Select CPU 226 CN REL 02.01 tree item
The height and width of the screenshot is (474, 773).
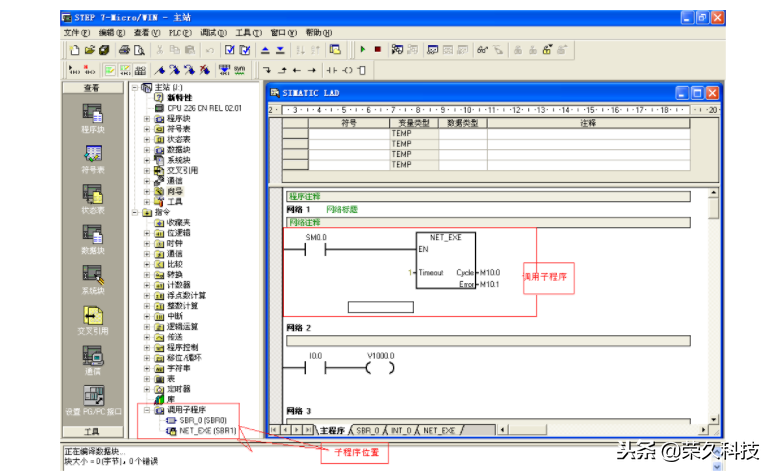pyautogui.click(x=205, y=108)
